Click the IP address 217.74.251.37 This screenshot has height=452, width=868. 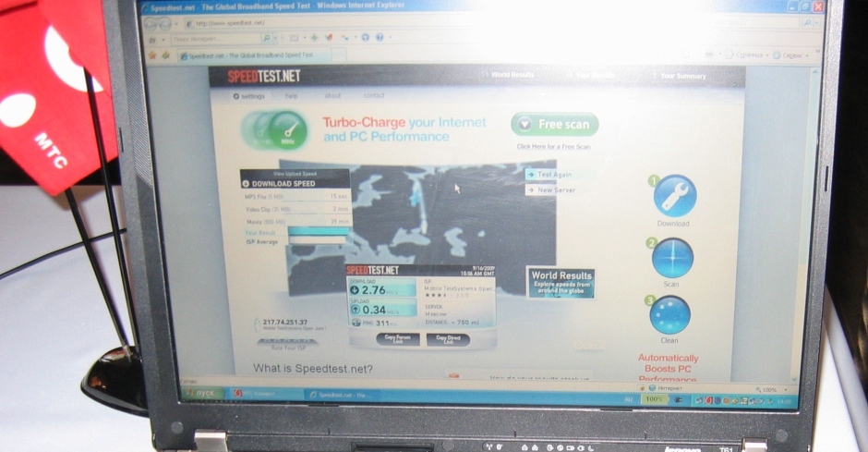[x=285, y=322]
